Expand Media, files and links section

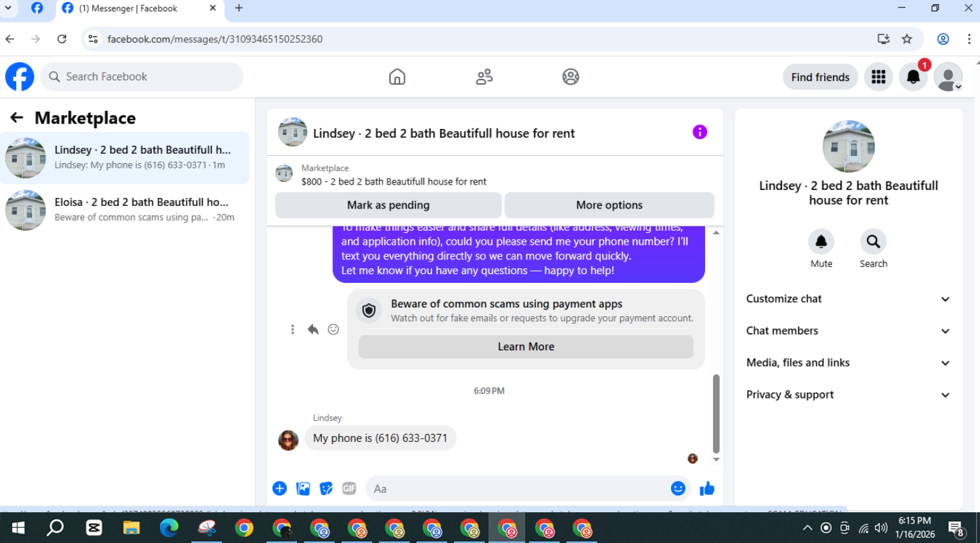click(848, 363)
